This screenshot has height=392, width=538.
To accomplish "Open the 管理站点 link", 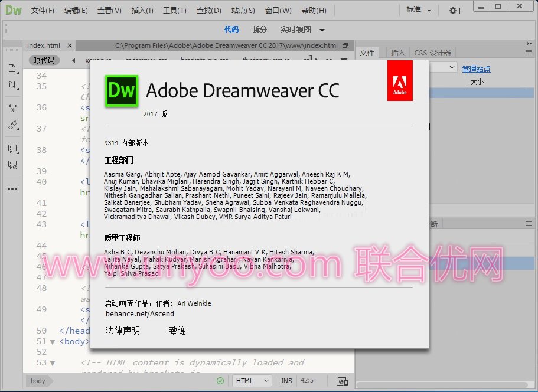I will [476, 69].
